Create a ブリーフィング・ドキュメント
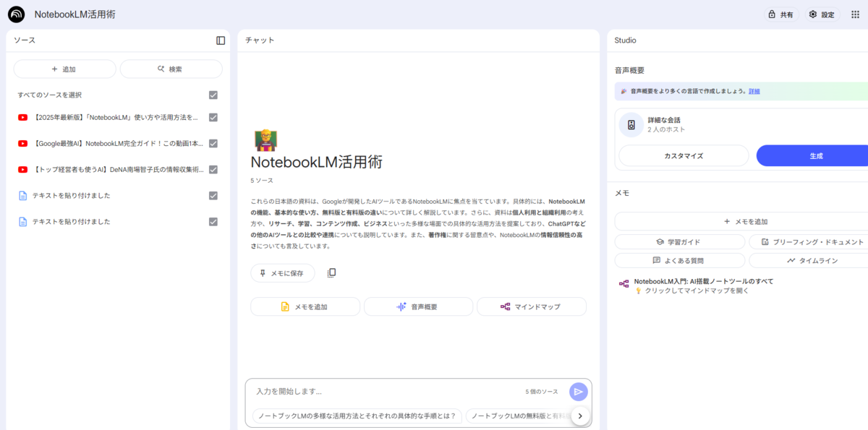 point(809,241)
